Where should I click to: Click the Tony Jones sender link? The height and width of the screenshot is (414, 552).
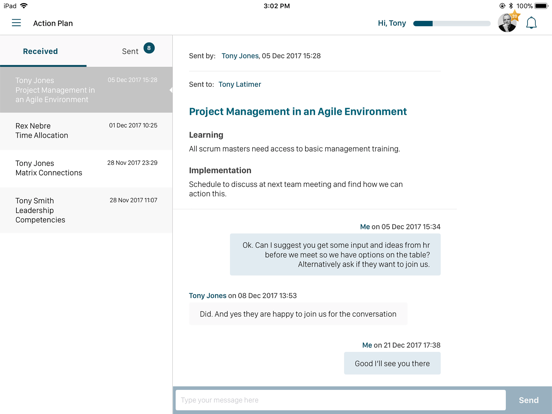point(240,56)
